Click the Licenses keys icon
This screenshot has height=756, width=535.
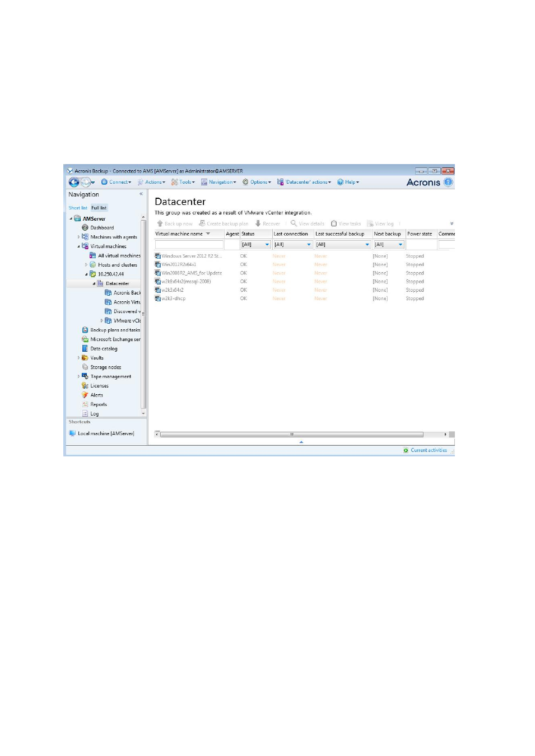[x=85, y=385]
